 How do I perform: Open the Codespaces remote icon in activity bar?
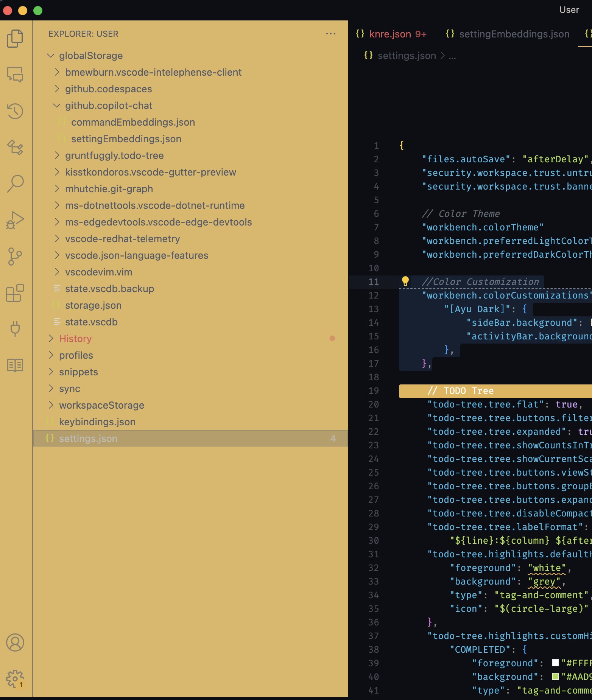point(15,148)
